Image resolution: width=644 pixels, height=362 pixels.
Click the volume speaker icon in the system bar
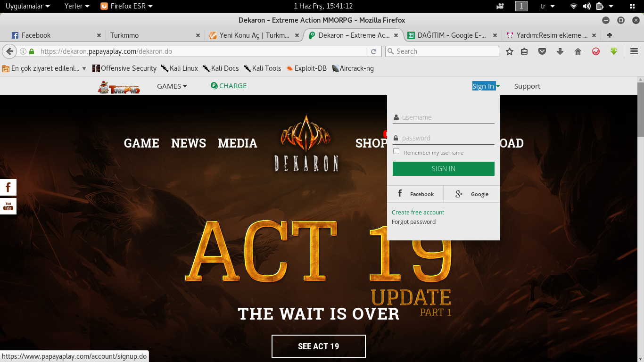coord(586,6)
